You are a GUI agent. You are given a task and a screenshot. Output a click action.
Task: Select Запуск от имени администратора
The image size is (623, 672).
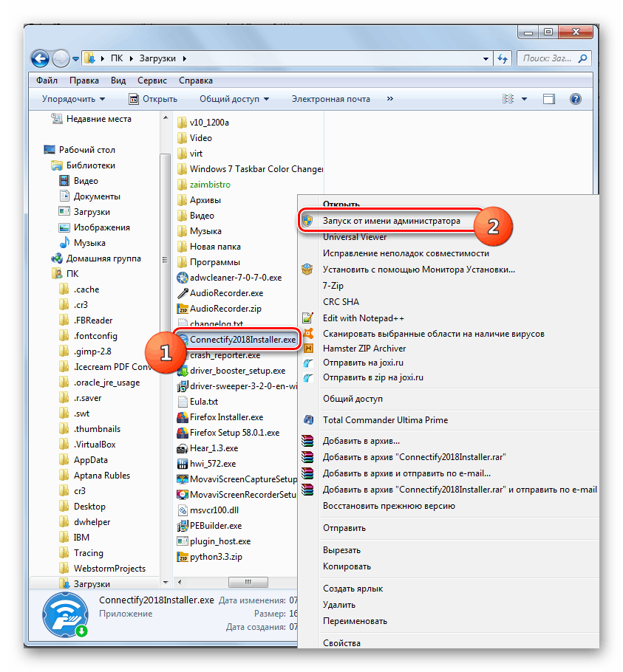point(392,221)
